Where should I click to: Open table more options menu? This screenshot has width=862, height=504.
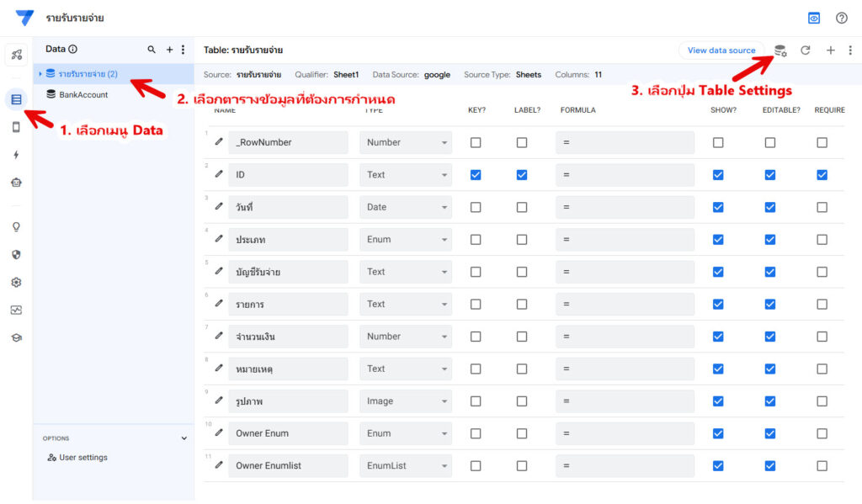coord(850,50)
